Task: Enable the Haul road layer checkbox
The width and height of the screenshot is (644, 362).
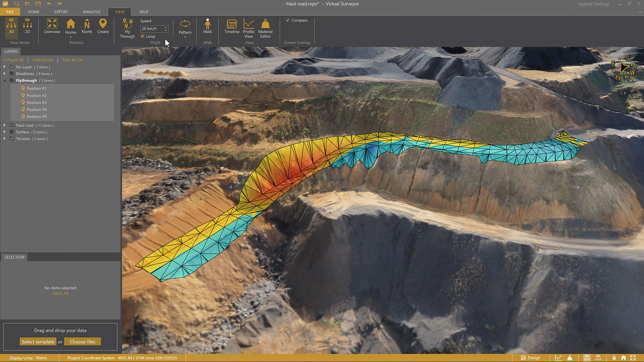Action: (x=12, y=125)
